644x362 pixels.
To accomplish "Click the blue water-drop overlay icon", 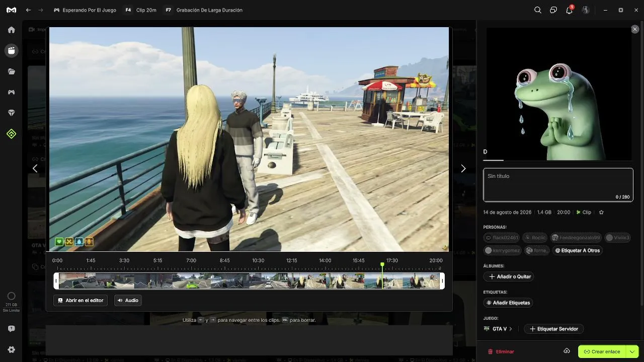I will [x=79, y=242].
